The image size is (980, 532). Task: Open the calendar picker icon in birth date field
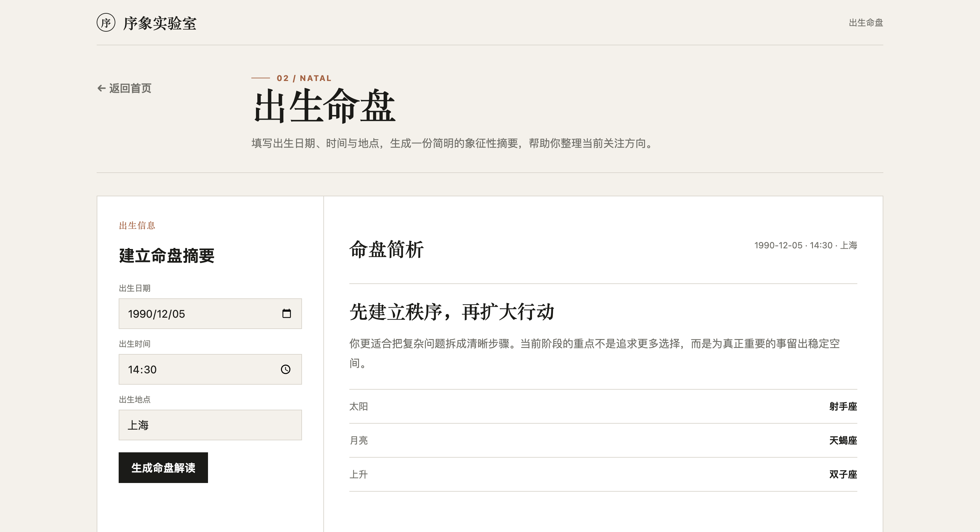[286, 314]
